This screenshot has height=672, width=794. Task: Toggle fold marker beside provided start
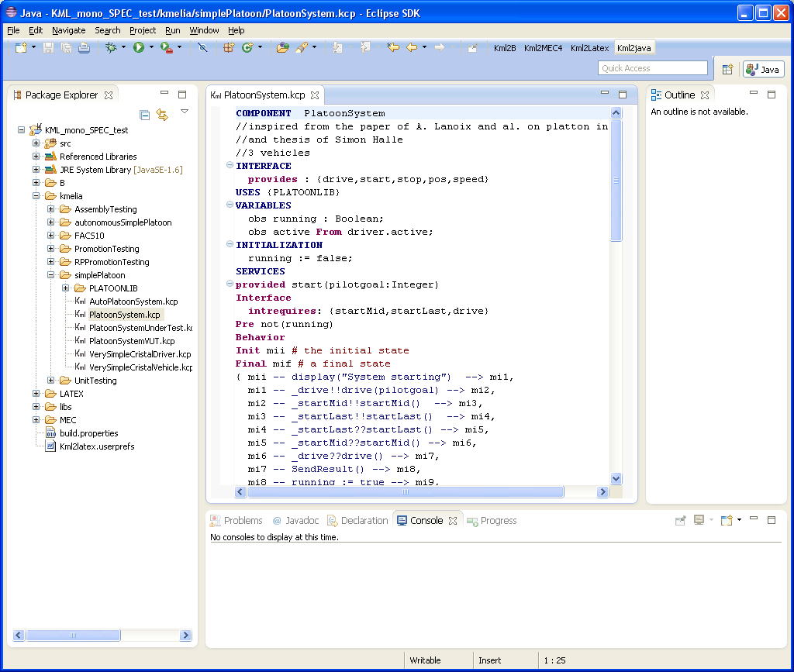coord(230,284)
